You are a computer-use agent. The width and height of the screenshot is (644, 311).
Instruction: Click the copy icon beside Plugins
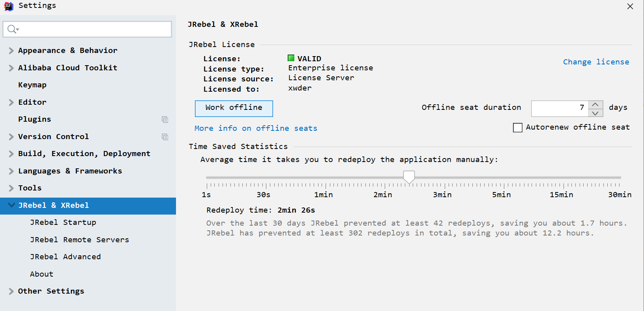pos(165,119)
